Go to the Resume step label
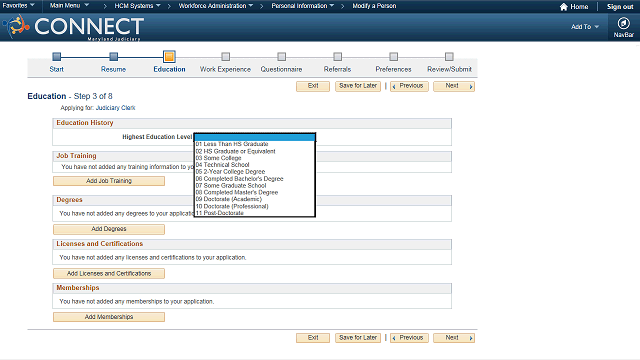The width and height of the screenshot is (640, 360). tap(113, 69)
